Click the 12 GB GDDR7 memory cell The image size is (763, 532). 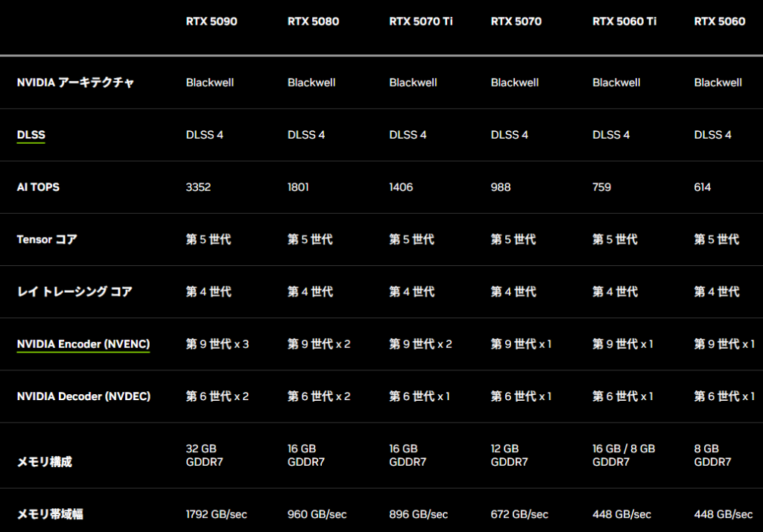pyautogui.click(x=510, y=455)
